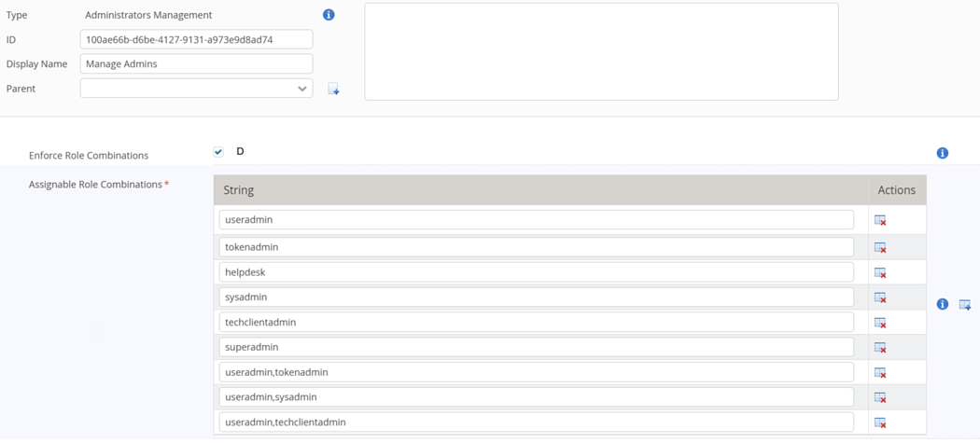Image resolution: width=980 pixels, height=443 pixels.
Task: Remove the useradmin,tokenadmin combination
Action: tap(879, 372)
